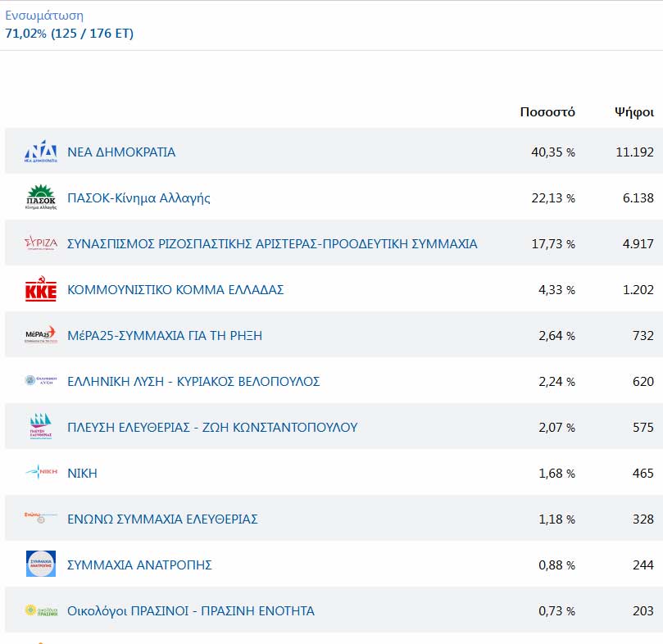Click the ΝΙΚΗ party logo
The height and width of the screenshot is (644, 663).
(41, 472)
